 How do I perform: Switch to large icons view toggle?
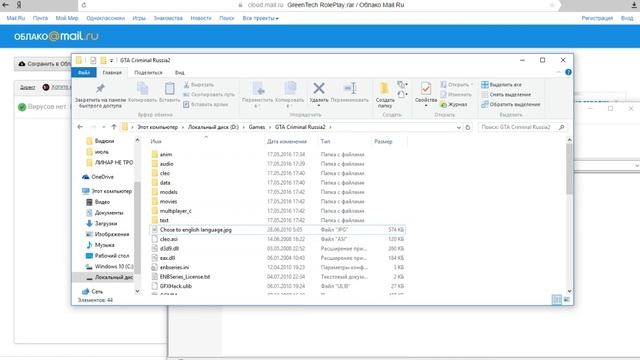click(567, 300)
